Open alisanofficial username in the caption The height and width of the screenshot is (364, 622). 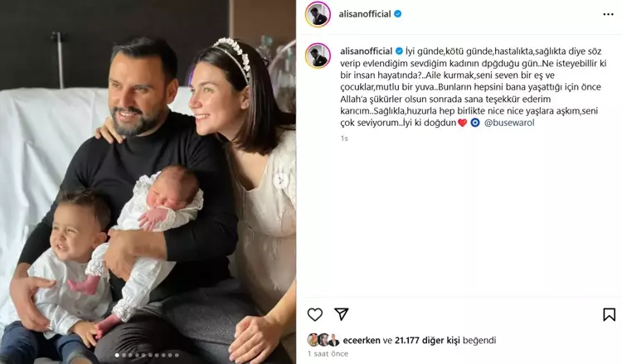coord(366,51)
